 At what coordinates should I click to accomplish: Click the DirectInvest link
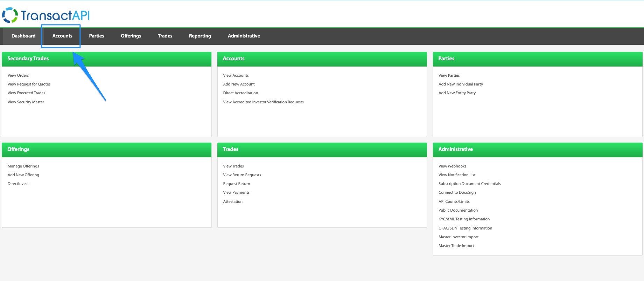(18, 184)
